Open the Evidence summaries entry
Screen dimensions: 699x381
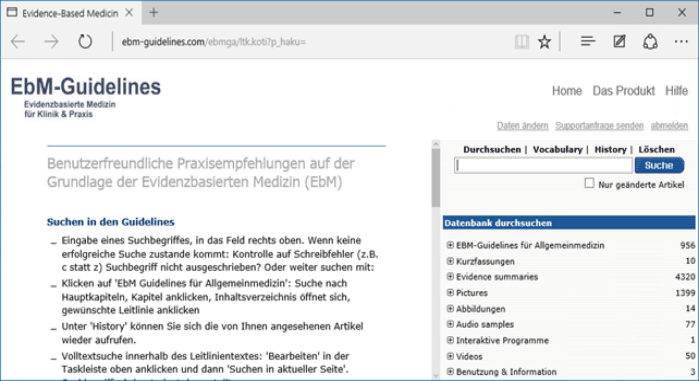point(497,277)
